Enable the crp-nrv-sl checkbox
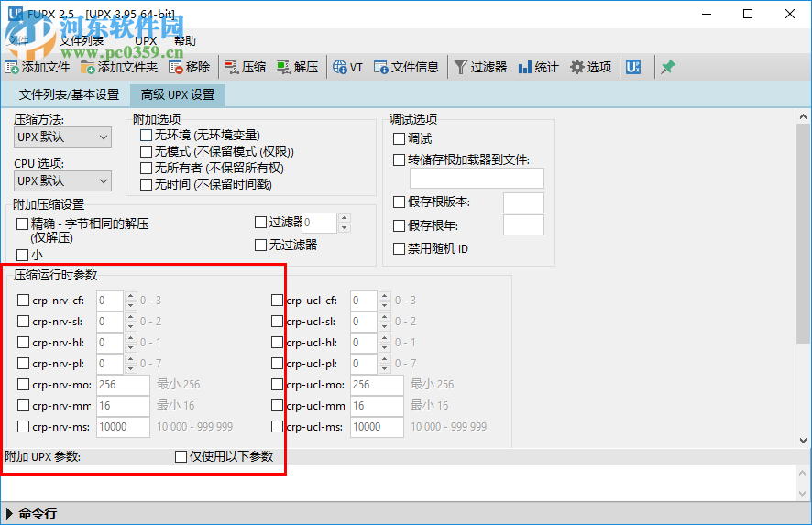This screenshot has width=812, height=525. 23,322
